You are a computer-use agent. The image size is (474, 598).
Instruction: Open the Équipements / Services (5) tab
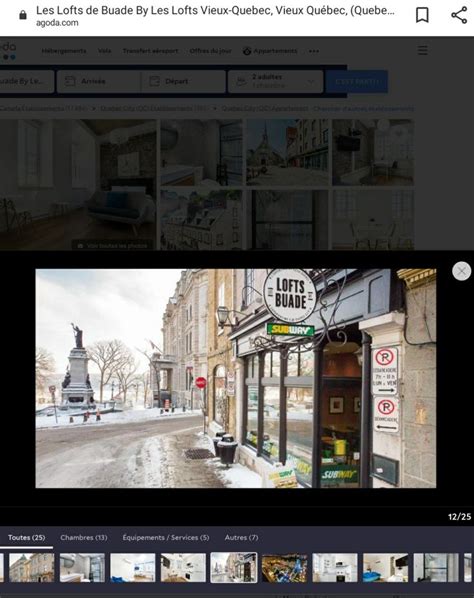click(x=166, y=537)
